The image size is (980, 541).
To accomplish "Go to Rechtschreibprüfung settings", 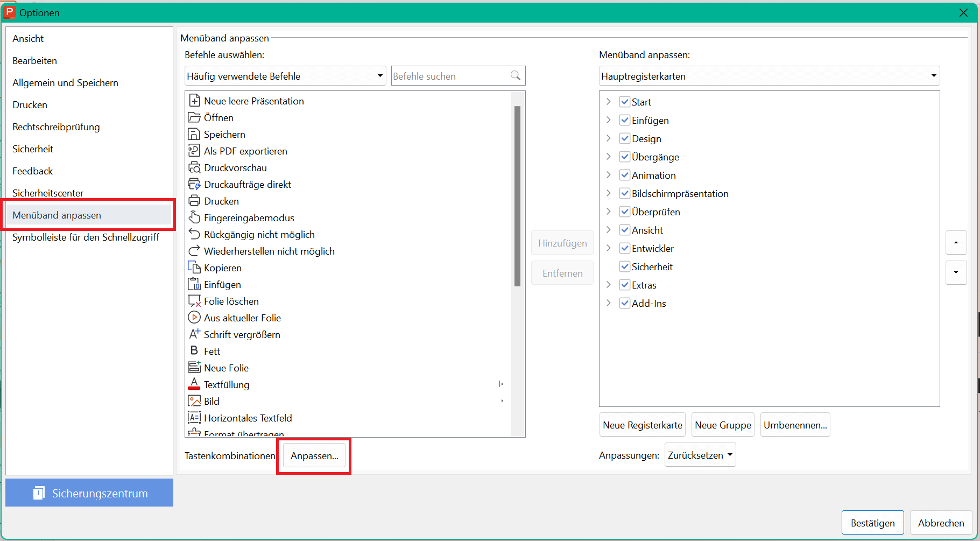I will pyautogui.click(x=89, y=127).
